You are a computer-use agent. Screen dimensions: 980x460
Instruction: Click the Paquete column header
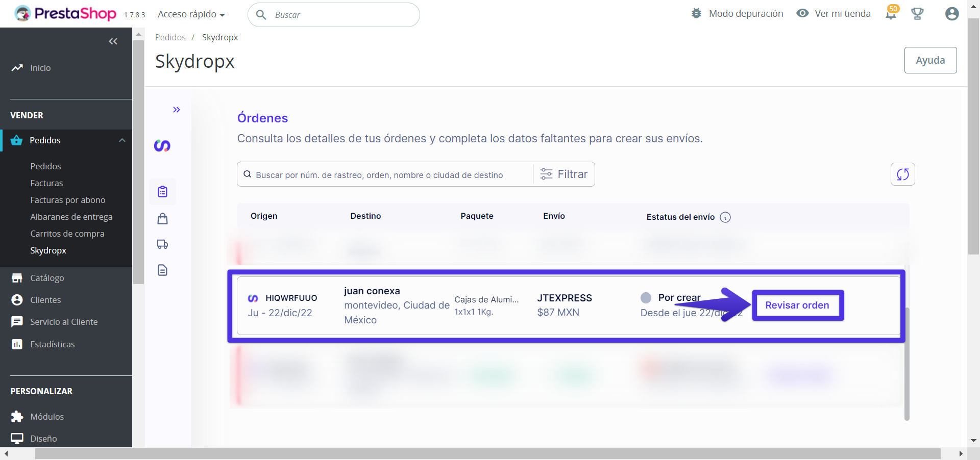(x=477, y=216)
